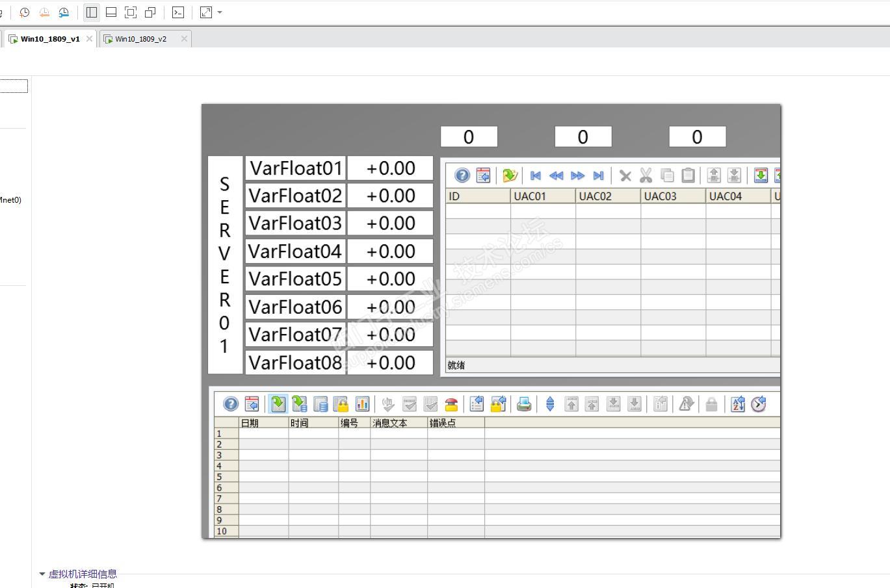This screenshot has height=588, width=890.
Task: Toggle the VMware thumbnail bar view icon
Action: [111, 12]
